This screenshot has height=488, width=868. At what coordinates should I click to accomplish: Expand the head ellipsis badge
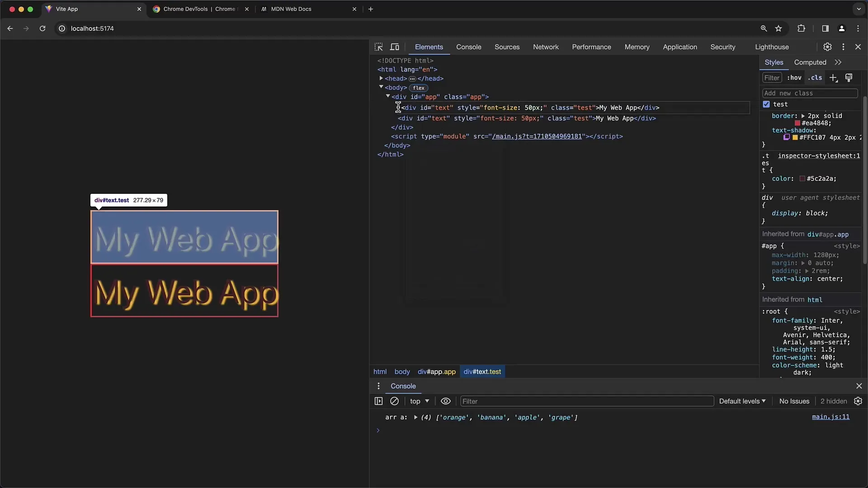(x=412, y=79)
